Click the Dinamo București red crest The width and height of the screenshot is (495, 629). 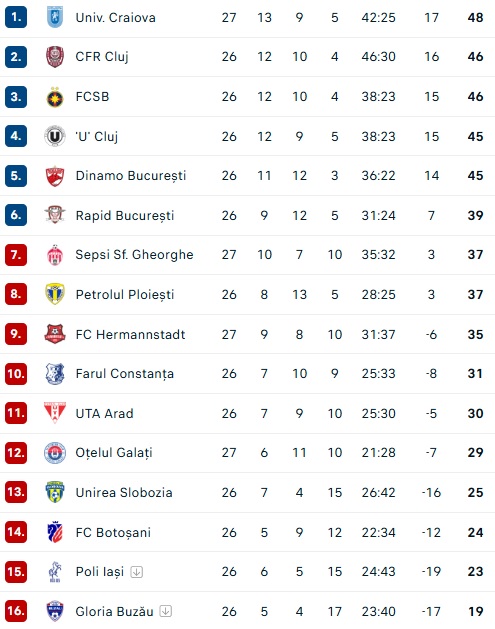tap(55, 176)
